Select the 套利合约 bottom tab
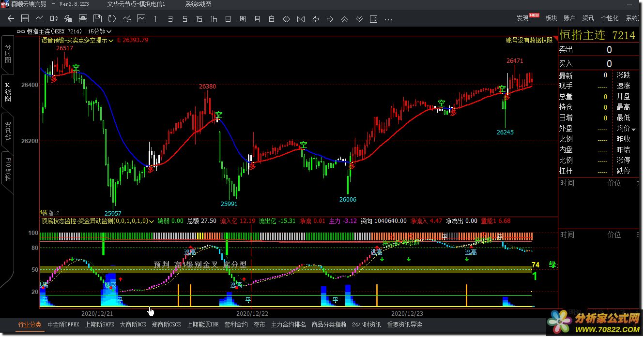The image size is (644, 337). [x=236, y=324]
